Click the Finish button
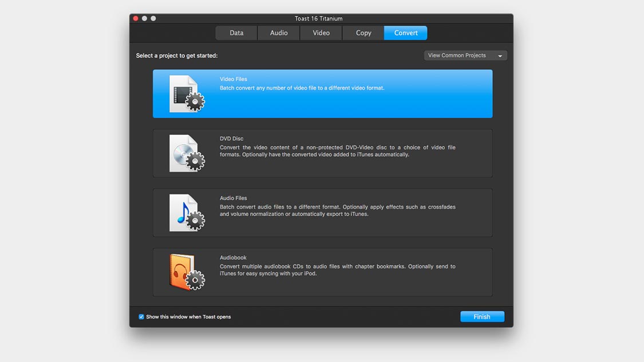The width and height of the screenshot is (644, 362). coord(482,316)
